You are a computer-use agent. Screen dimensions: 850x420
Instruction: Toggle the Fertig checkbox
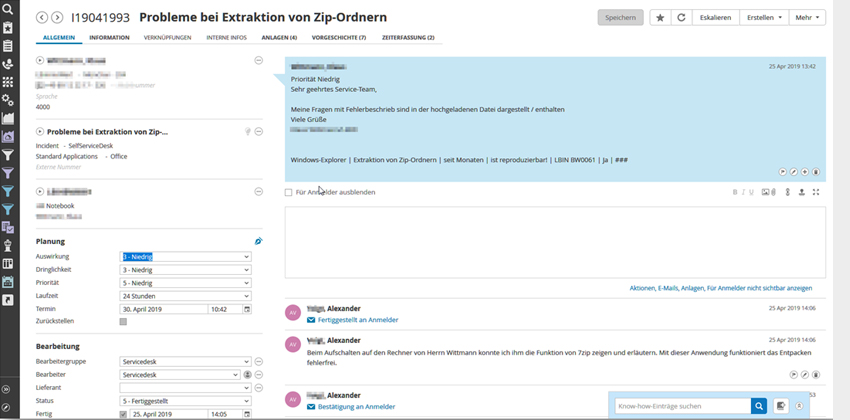[x=123, y=414]
